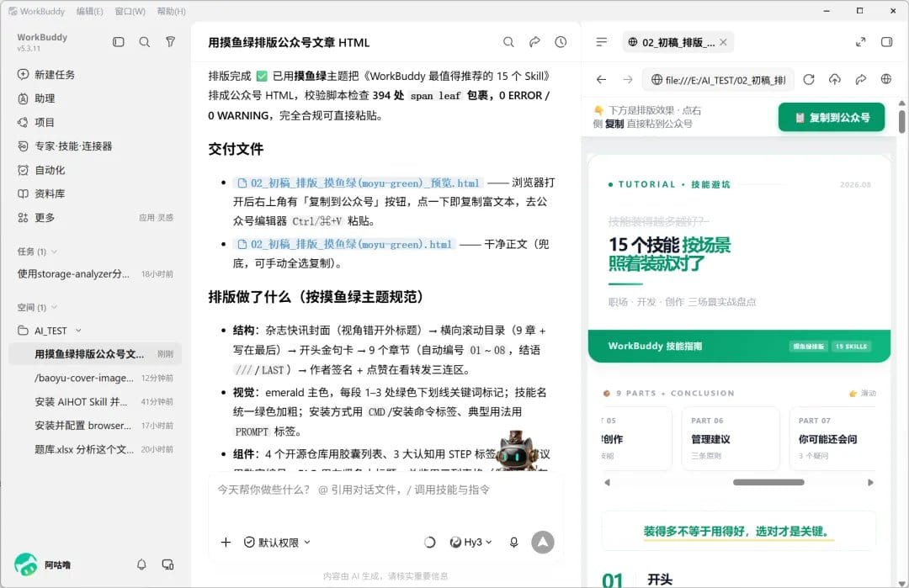Select conversation 用摸鱼绿排版公众号文...
The height and width of the screenshot is (588, 909).
96,354
